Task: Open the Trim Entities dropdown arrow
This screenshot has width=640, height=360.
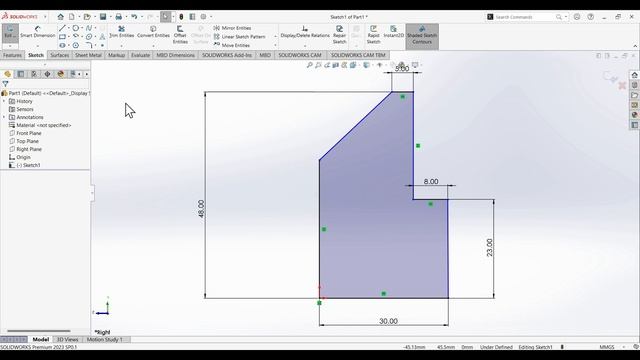Action: 122,46
